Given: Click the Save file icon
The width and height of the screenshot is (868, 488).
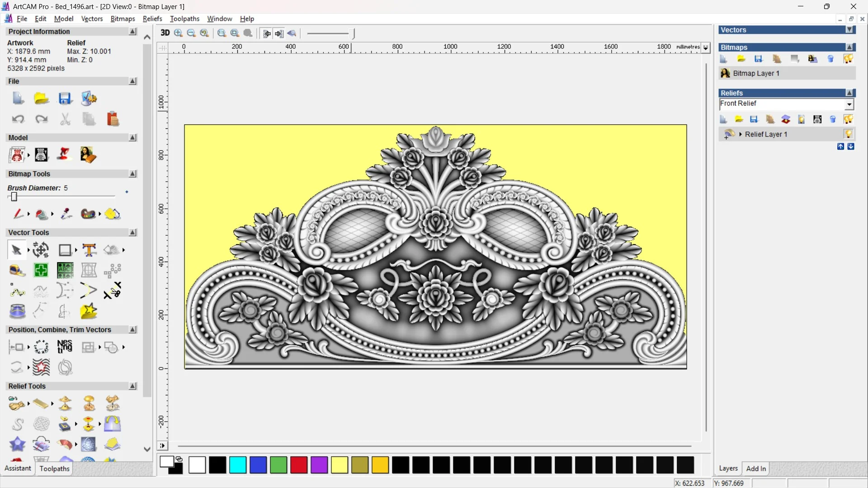Looking at the screenshot, I should 65,99.
